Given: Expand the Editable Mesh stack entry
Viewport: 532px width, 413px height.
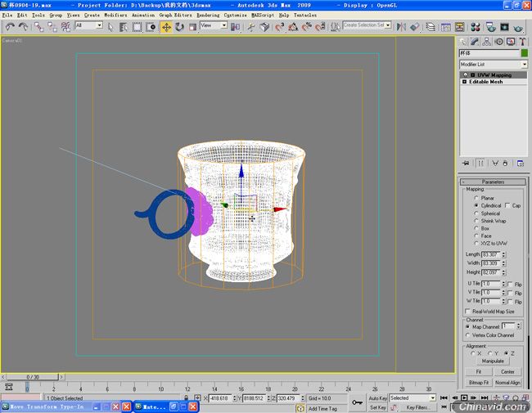Looking at the screenshot, I should (465, 82).
